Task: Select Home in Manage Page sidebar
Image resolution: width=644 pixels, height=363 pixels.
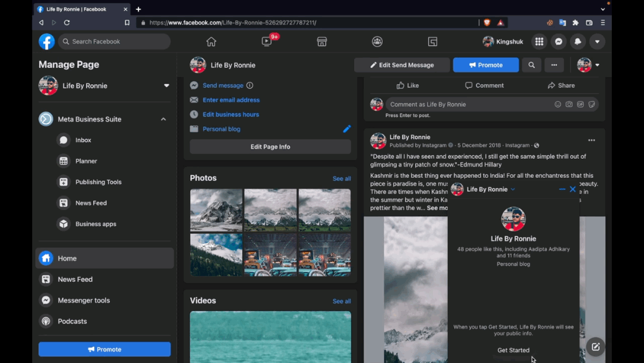Action: pyautogui.click(x=105, y=258)
